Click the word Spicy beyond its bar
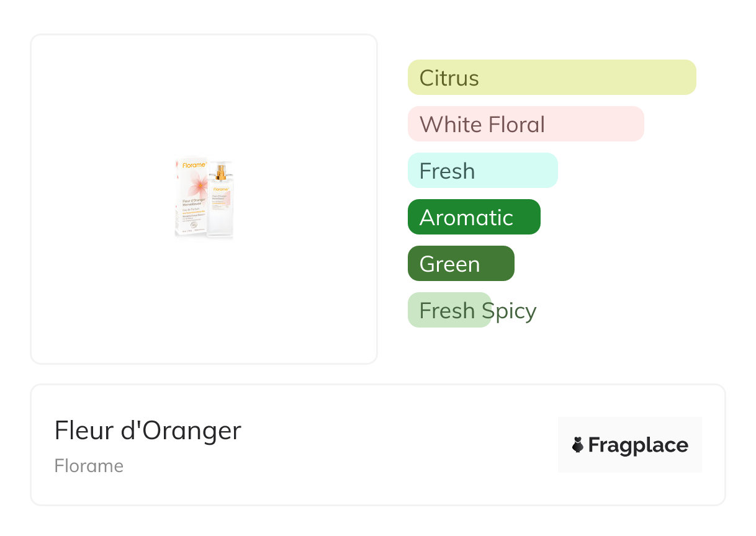Screen dimensions: 756x536 tap(514, 310)
